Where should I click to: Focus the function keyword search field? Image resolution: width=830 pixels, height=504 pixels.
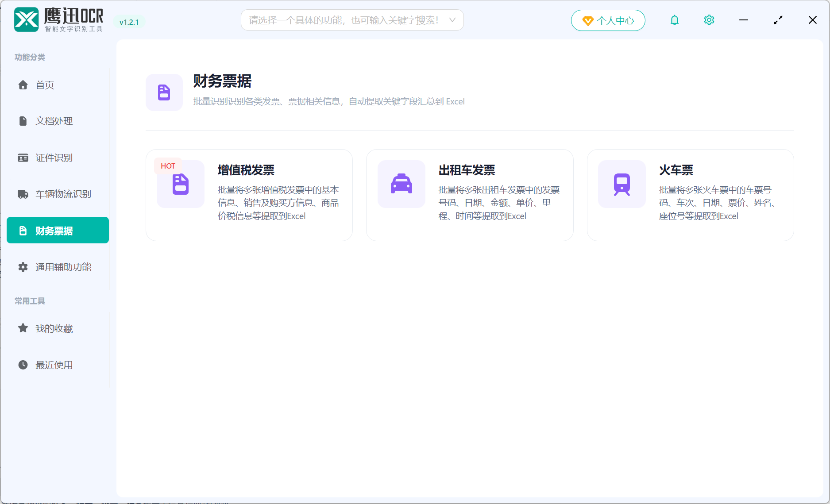click(352, 20)
